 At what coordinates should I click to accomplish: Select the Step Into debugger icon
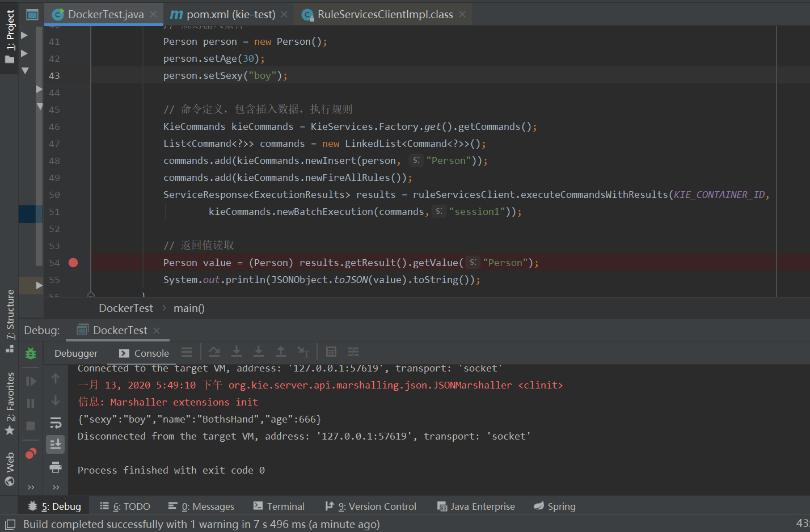coord(237,352)
